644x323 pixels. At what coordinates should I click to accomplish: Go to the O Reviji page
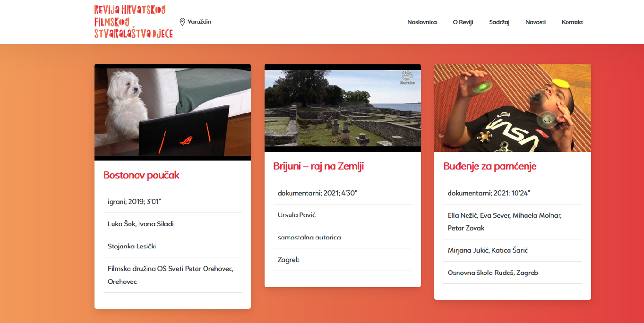coord(463,22)
